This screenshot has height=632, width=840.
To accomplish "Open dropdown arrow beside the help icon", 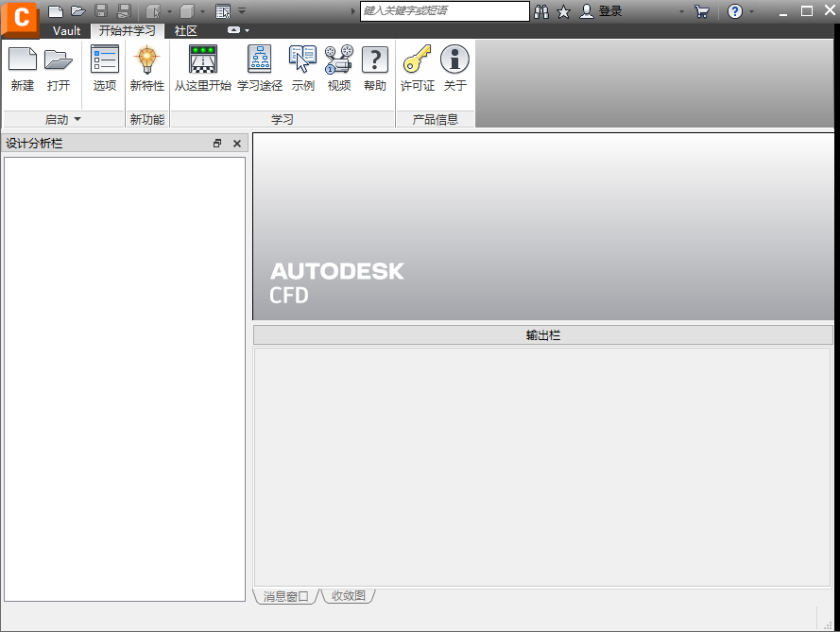I will (x=751, y=11).
